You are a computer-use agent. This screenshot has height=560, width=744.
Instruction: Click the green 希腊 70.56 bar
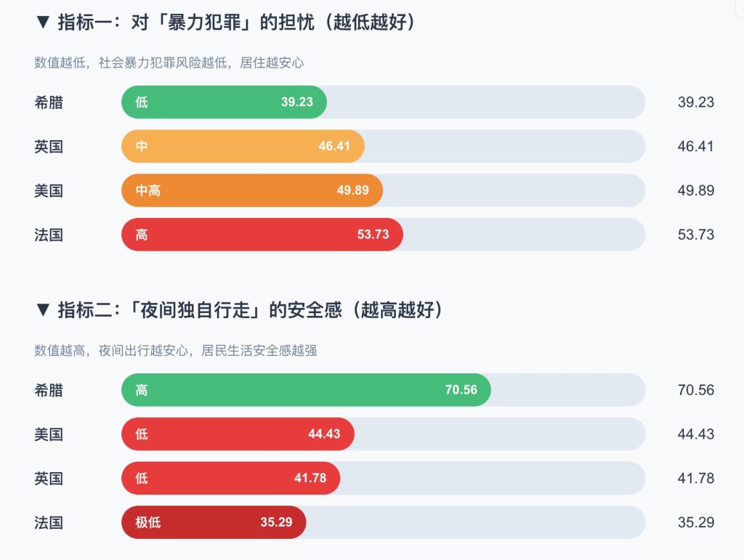point(306,390)
